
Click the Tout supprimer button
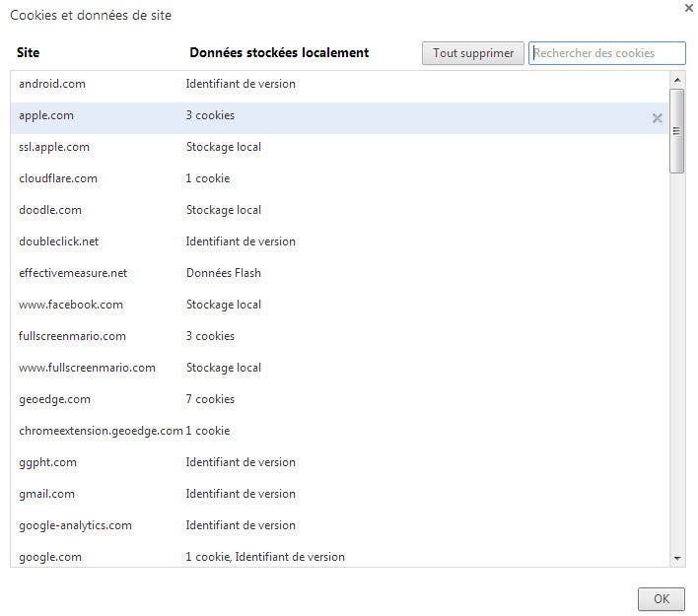[x=472, y=53]
